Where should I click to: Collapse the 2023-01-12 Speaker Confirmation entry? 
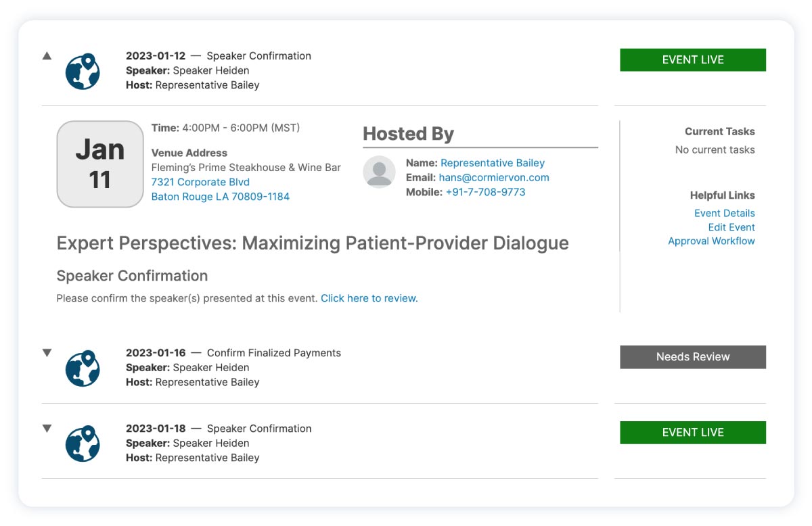[47, 55]
